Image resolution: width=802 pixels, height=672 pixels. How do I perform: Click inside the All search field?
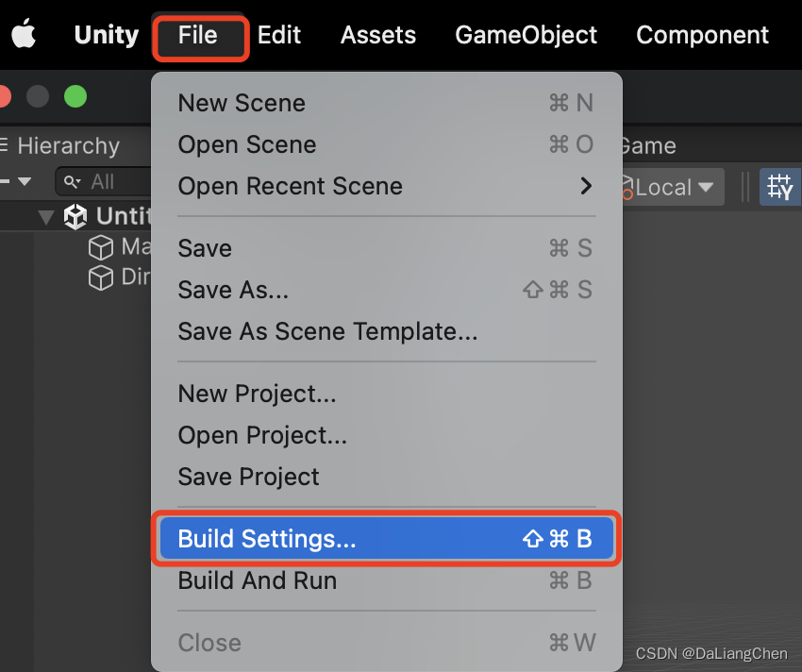click(x=109, y=181)
